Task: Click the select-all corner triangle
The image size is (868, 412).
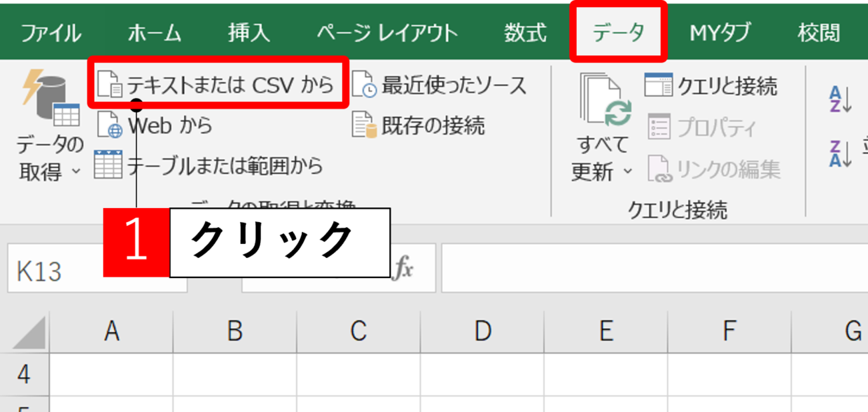Action: point(29,333)
